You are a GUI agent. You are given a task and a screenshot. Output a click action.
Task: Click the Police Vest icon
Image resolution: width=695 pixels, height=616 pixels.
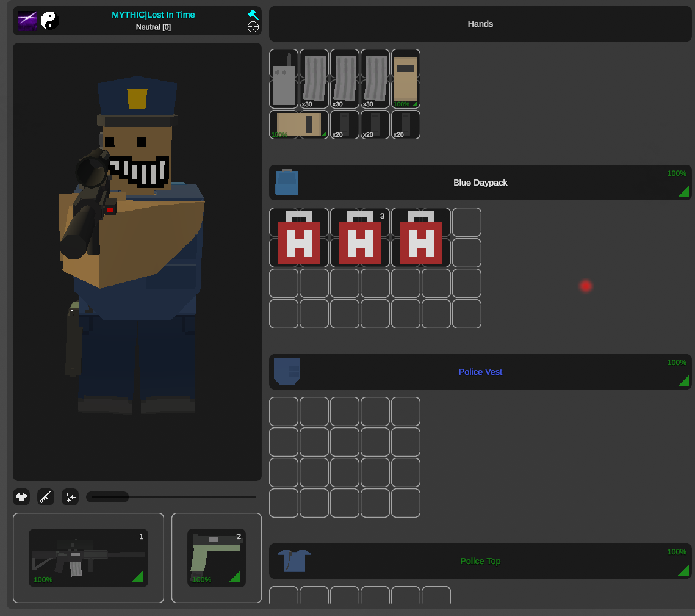pyautogui.click(x=287, y=371)
